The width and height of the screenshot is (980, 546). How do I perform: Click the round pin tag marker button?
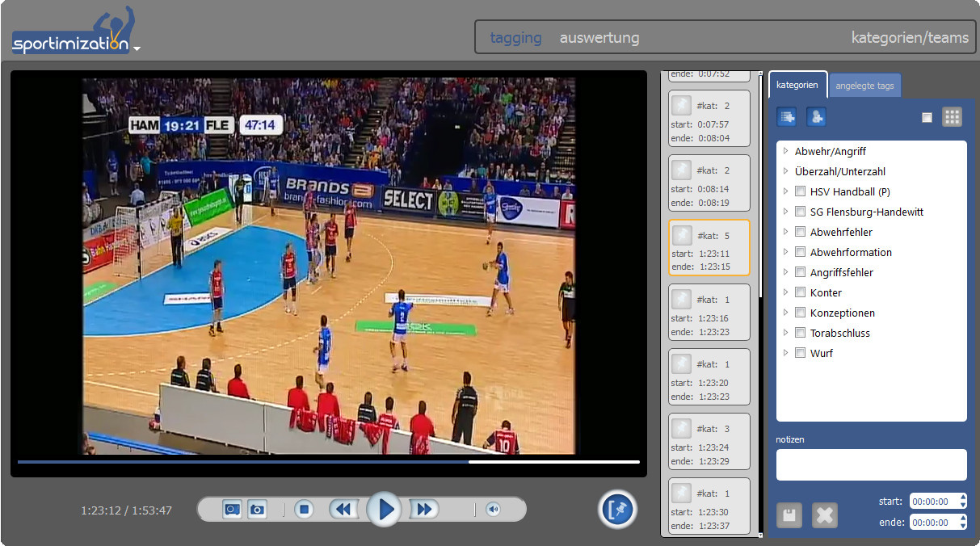(618, 510)
